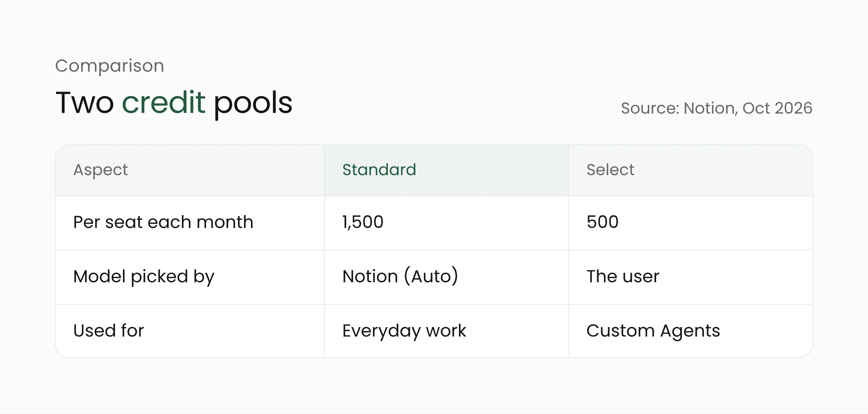Click the 'Comparison' label above the title
The width and height of the screenshot is (868, 414).
coord(110,66)
